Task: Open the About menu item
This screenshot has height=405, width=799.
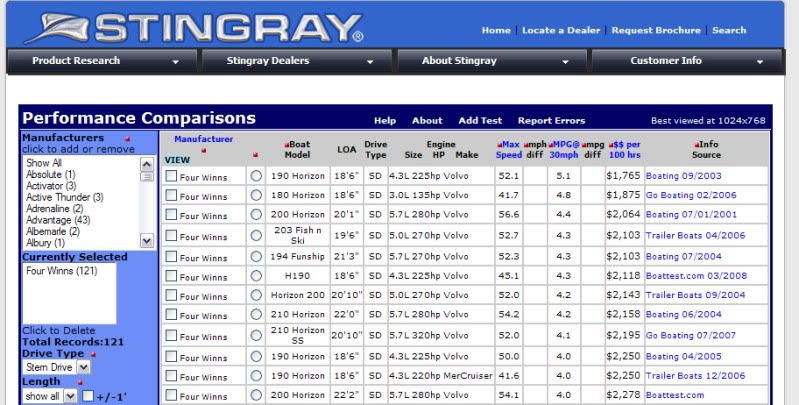Action: pos(427,121)
